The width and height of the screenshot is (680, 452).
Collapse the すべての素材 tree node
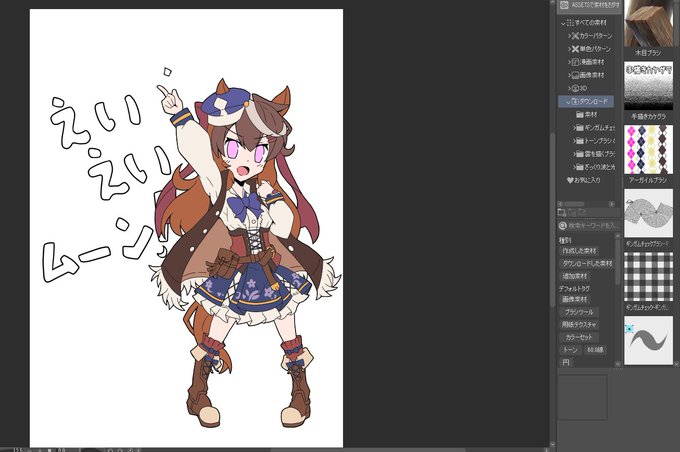point(563,23)
